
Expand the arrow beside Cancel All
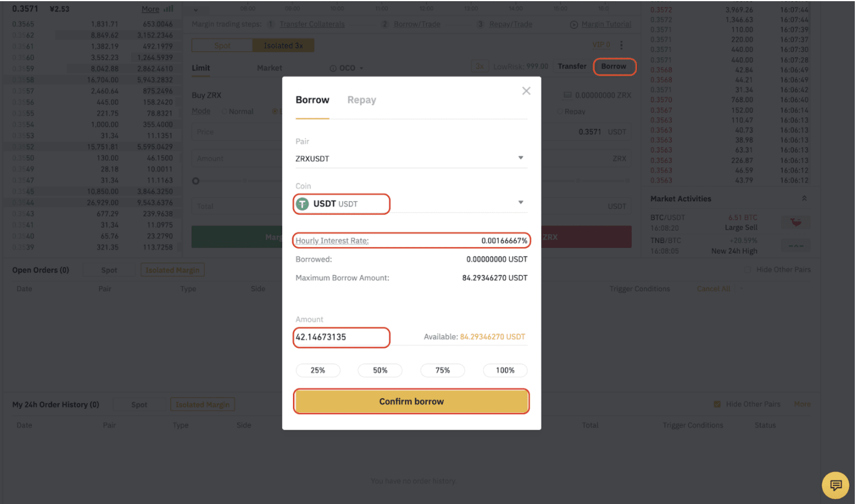tap(741, 289)
